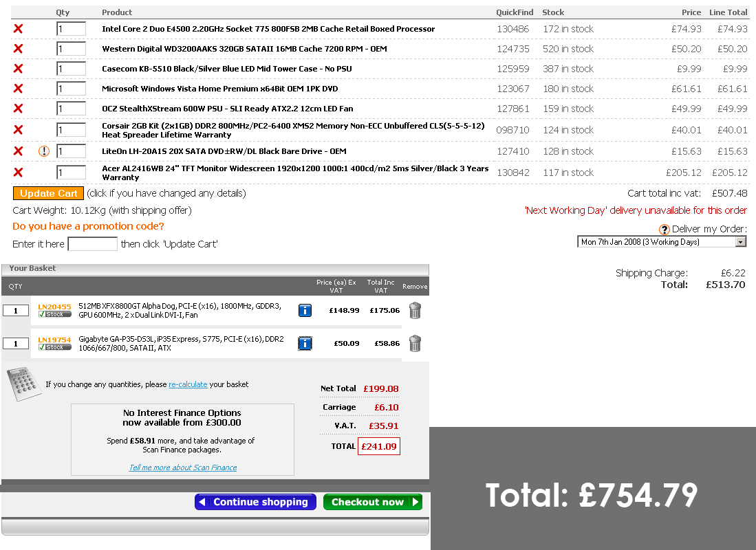Click the V.A.T. £35.91 value
Viewport: 756px width, 550px height.
click(x=384, y=426)
